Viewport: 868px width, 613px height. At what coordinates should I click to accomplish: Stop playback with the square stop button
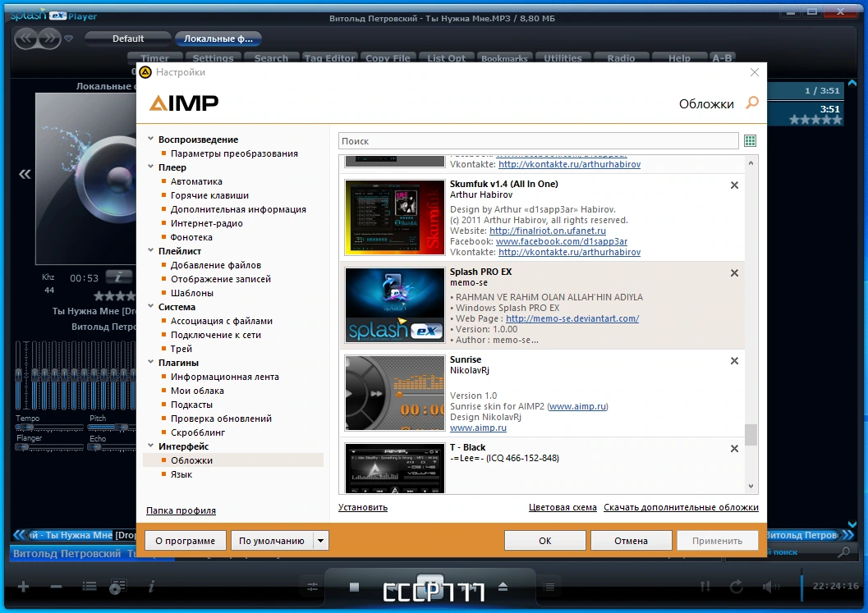pos(354,587)
